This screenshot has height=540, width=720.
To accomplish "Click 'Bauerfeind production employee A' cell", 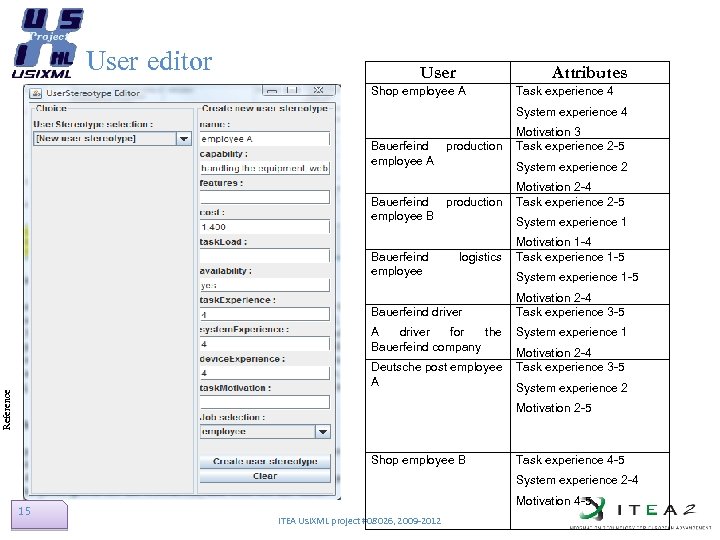I will (438, 166).
